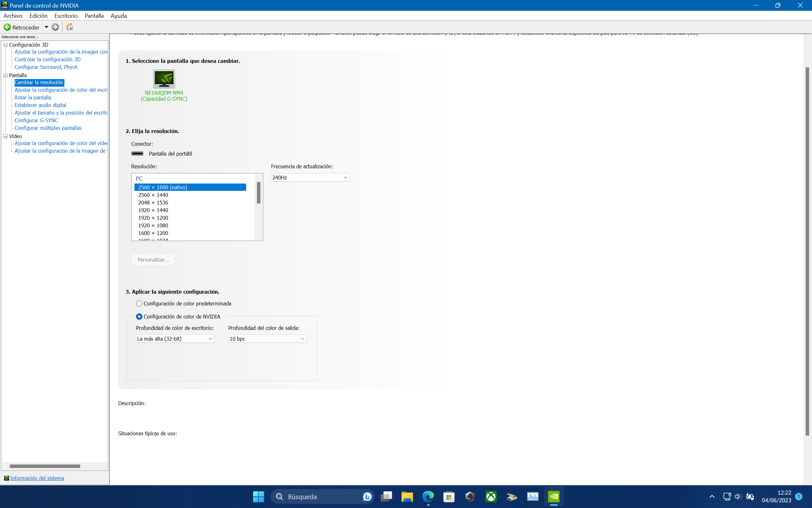Click the laptop display connector icon

(137, 154)
